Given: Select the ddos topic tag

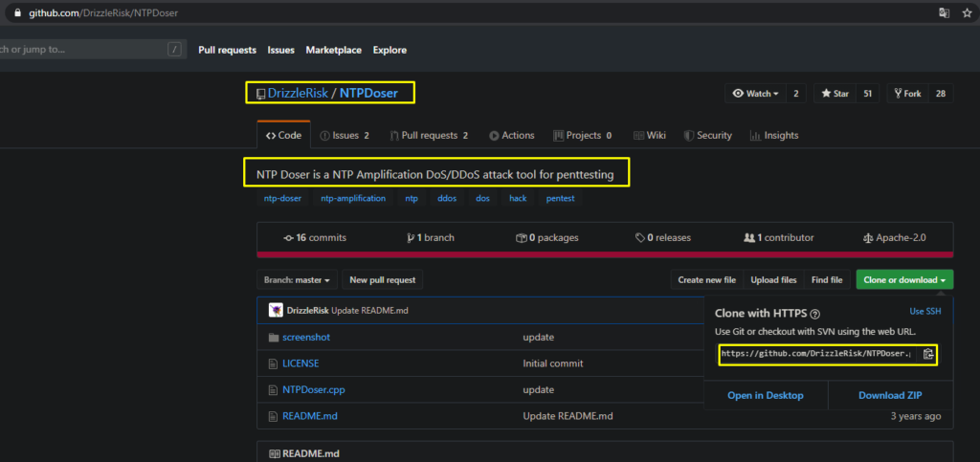Looking at the screenshot, I should point(447,199).
